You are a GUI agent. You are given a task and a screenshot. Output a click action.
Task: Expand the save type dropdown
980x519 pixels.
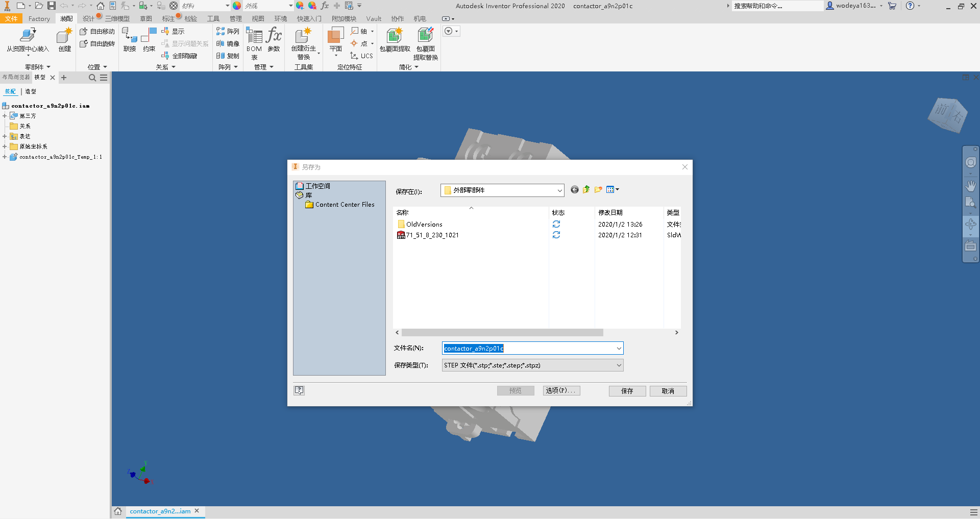pos(619,365)
